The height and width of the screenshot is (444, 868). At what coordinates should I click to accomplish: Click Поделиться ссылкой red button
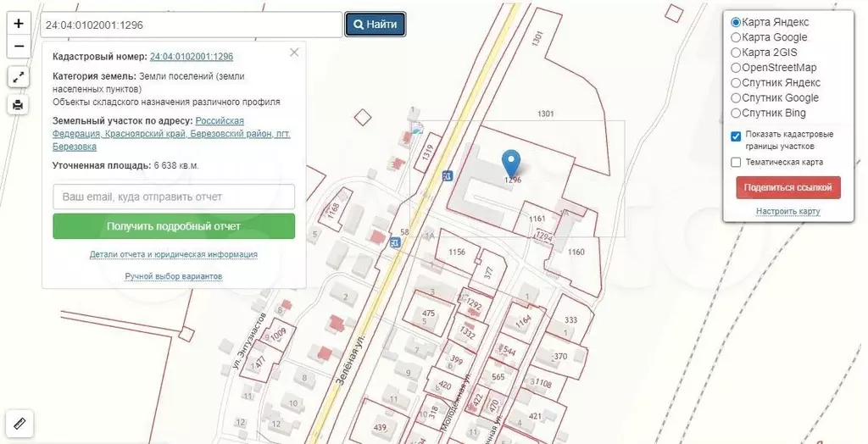(788, 187)
